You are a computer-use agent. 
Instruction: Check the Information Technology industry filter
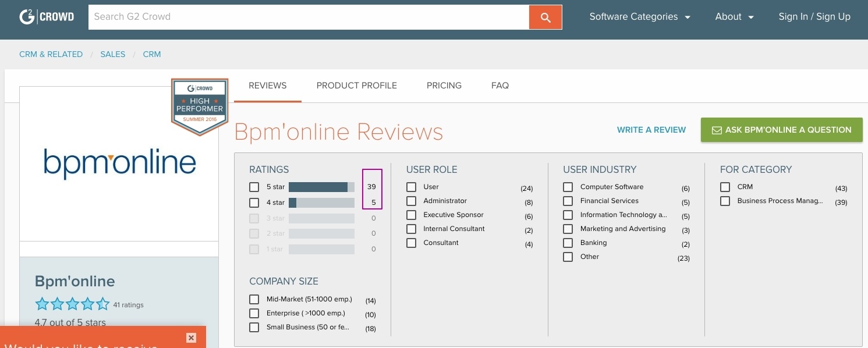point(568,215)
